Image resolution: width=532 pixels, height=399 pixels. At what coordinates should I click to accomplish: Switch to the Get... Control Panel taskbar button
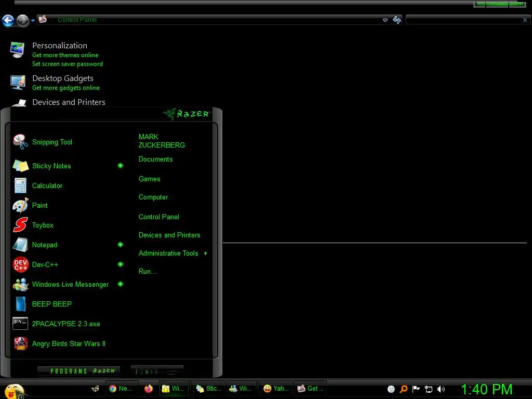tap(310, 389)
